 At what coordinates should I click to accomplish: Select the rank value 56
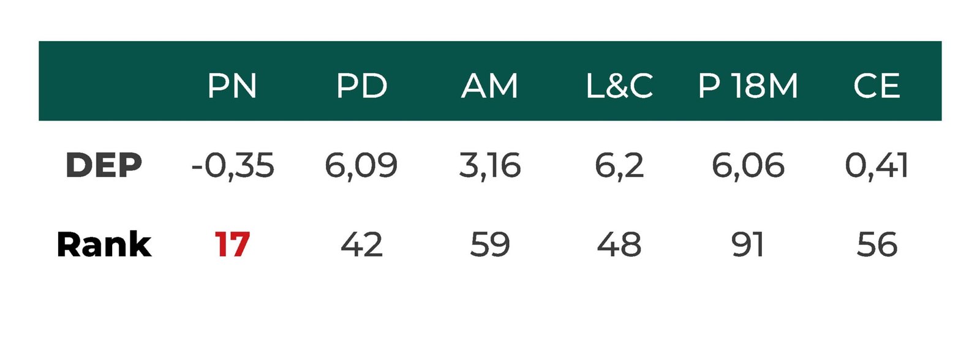(876, 244)
